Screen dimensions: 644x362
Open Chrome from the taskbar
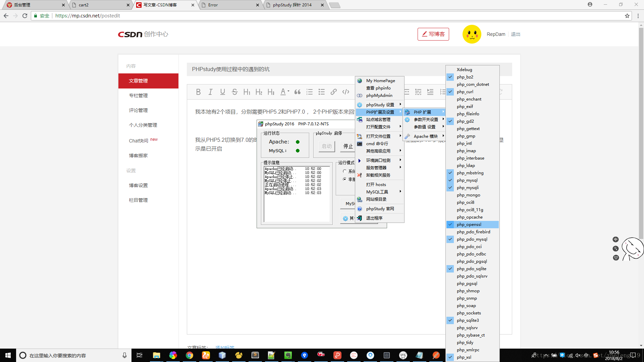click(189, 355)
